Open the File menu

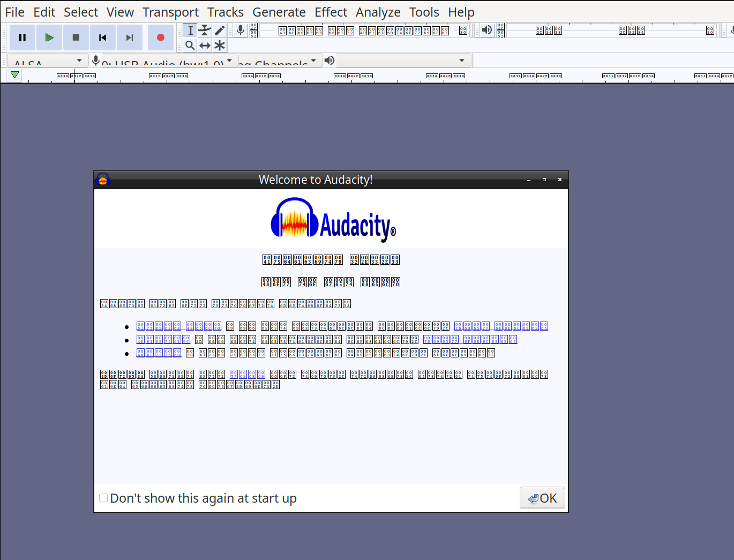point(15,12)
